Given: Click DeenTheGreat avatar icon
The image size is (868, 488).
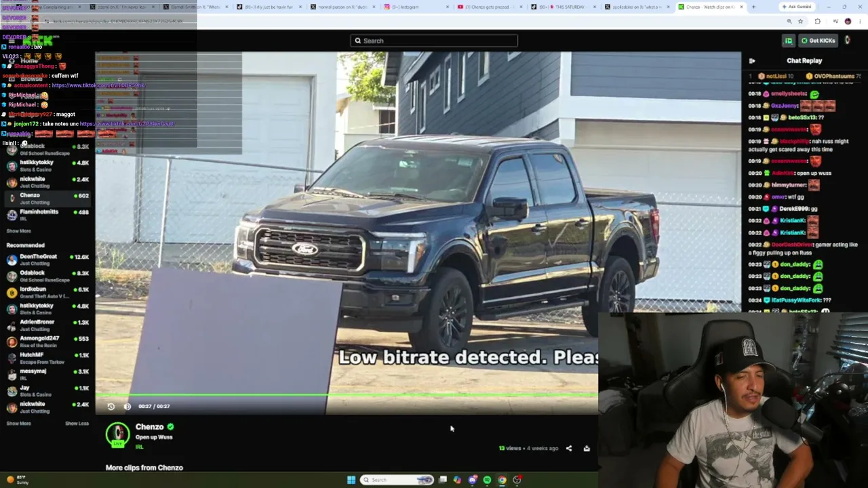Looking at the screenshot, I should pyautogui.click(x=12, y=260).
